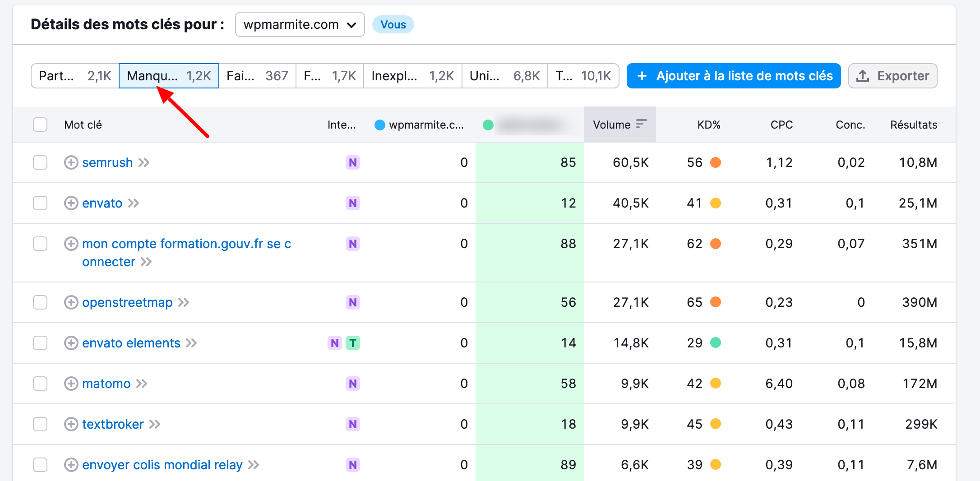Click plus icon next to envato elements
The width and height of the screenshot is (980, 481).
pyautogui.click(x=71, y=343)
